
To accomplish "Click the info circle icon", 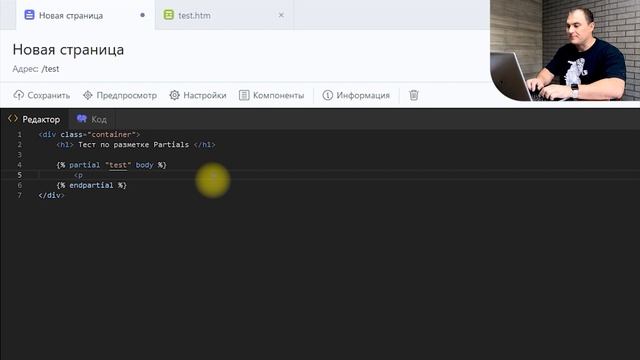I will 327,95.
